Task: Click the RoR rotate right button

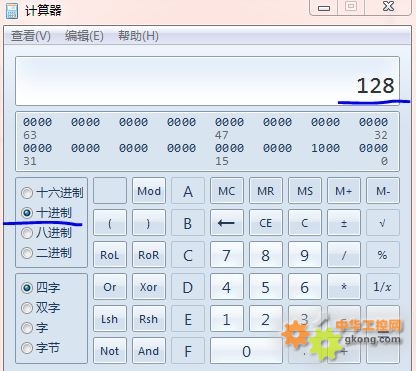Action: 149,255
